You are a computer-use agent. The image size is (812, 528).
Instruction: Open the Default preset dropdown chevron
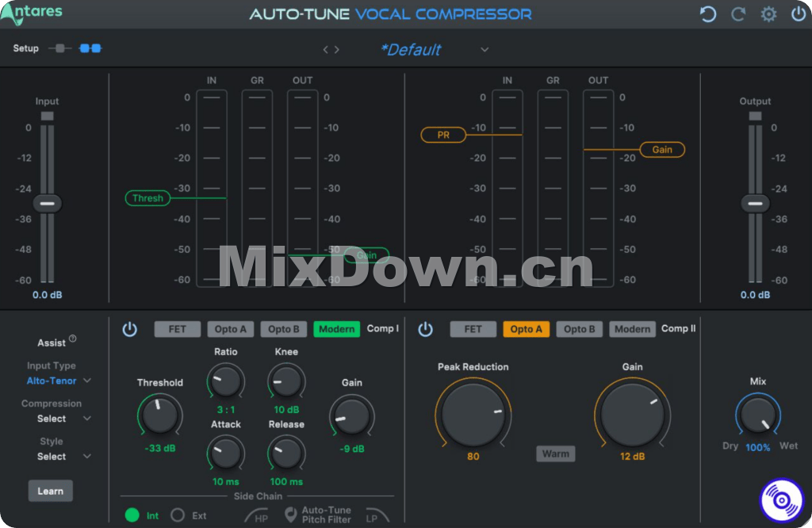point(485,50)
